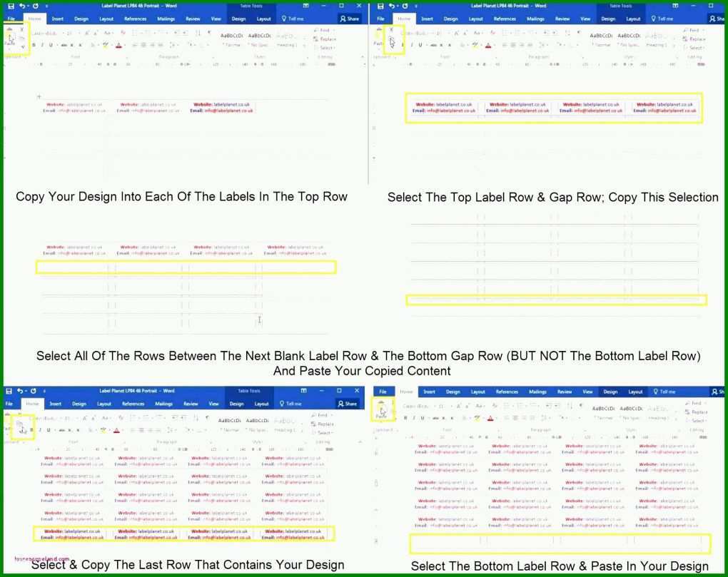Viewport: 728px width, 577px height.
Task: Click Copy icon in top-right Word window
Action: (x=391, y=40)
